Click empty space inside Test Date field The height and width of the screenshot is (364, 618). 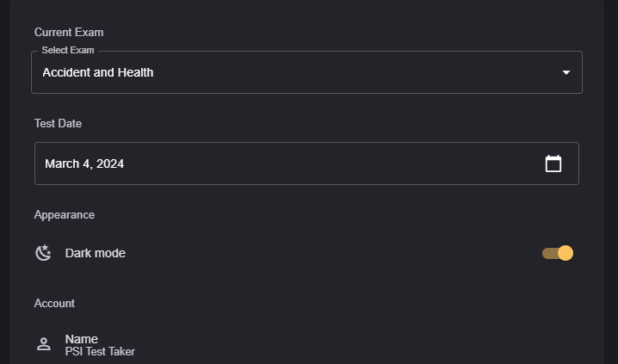tap(327, 163)
